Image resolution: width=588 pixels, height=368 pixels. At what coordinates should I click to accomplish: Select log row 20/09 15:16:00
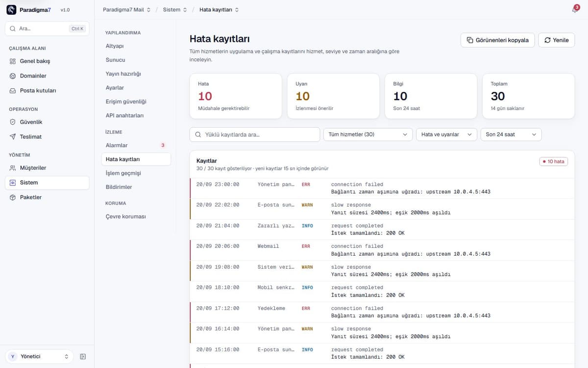382,353
